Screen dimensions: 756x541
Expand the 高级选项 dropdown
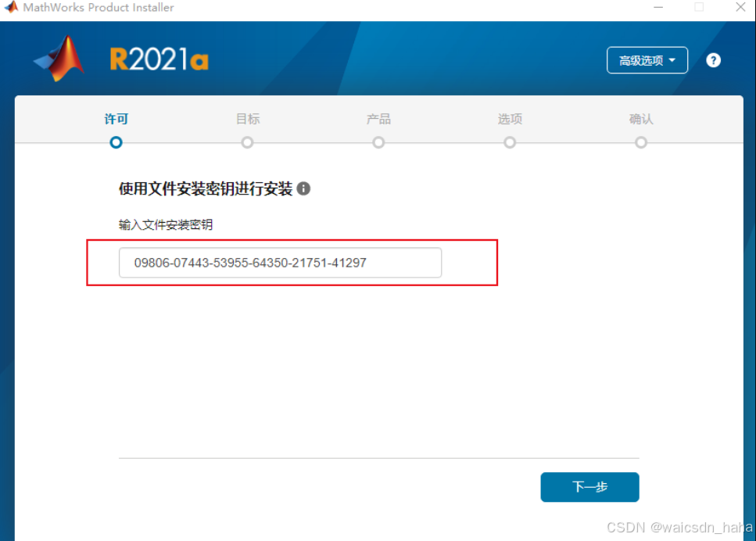coord(647,60)
